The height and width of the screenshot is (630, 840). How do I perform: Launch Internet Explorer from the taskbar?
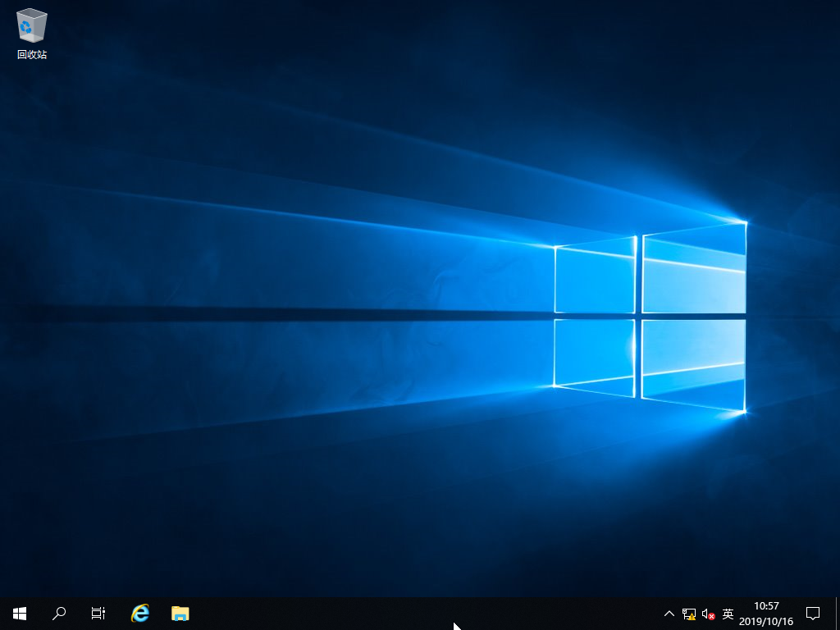coord(139,613)
